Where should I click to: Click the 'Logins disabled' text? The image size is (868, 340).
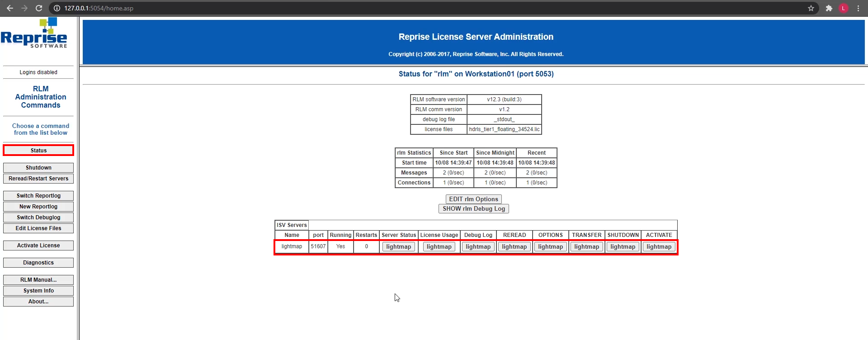click(x=38, y=72)
